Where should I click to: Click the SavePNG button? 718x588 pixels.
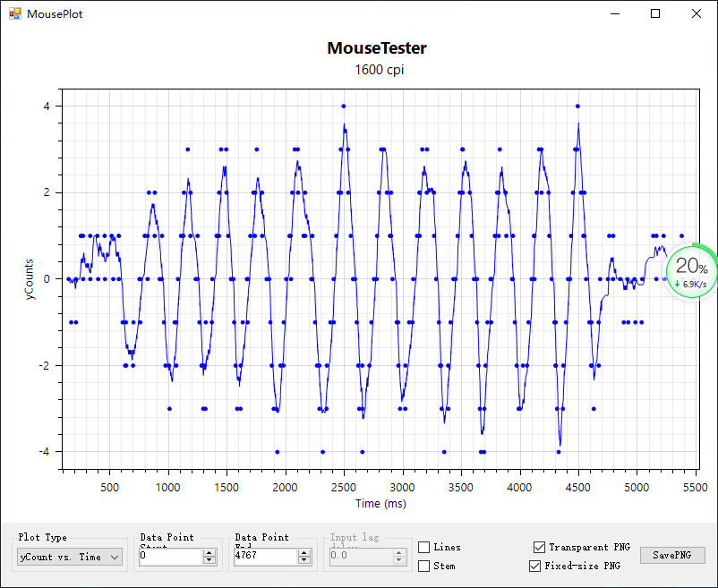click(x=672, y=555)
